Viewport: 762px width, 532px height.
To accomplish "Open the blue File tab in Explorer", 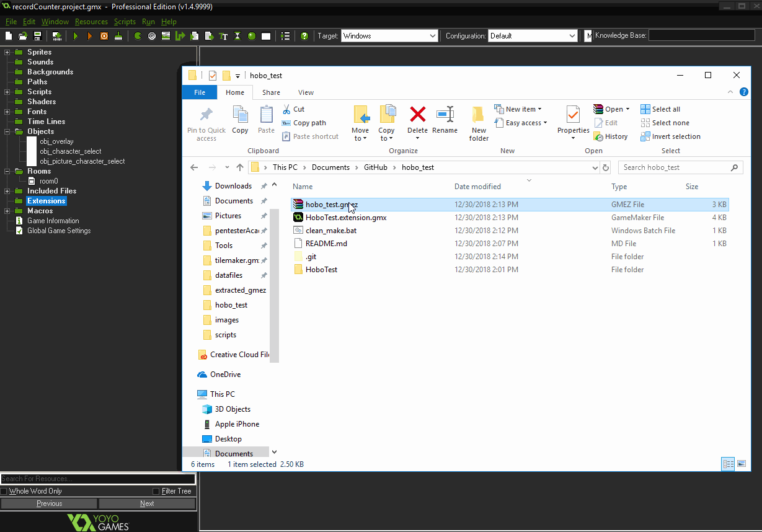I will (x=200, y=92).
